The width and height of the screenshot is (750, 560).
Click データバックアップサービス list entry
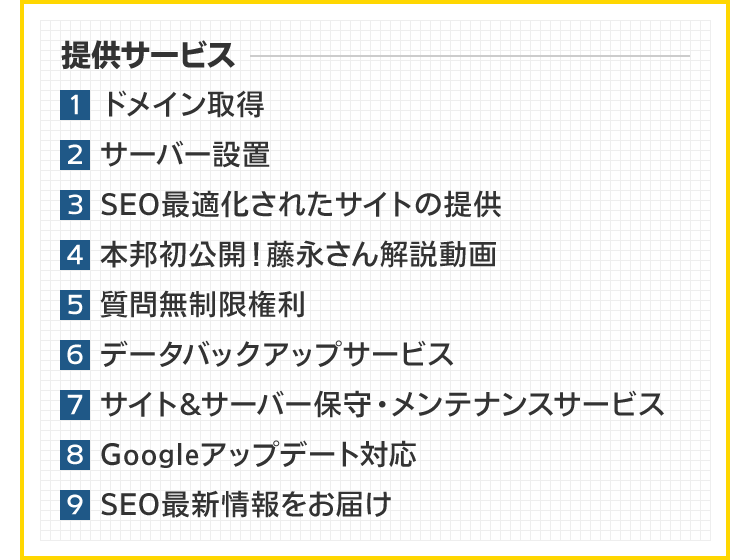[x=277, y=355]
